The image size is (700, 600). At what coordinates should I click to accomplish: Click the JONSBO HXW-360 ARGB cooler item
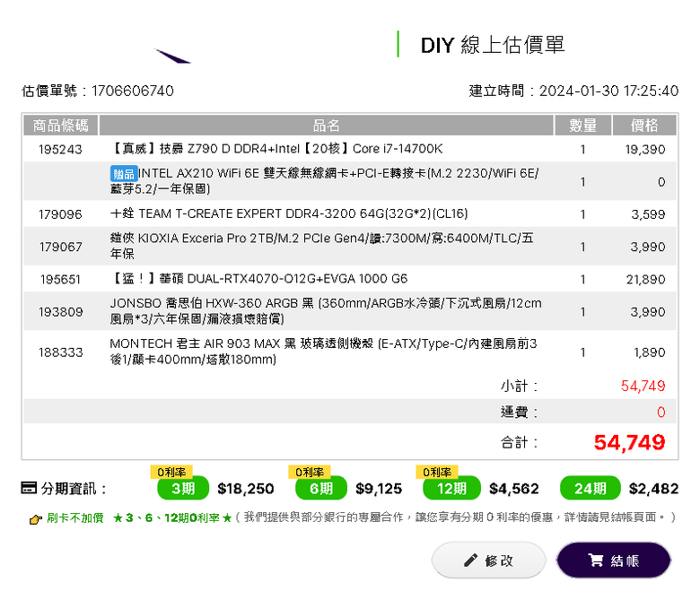[326, 311]
